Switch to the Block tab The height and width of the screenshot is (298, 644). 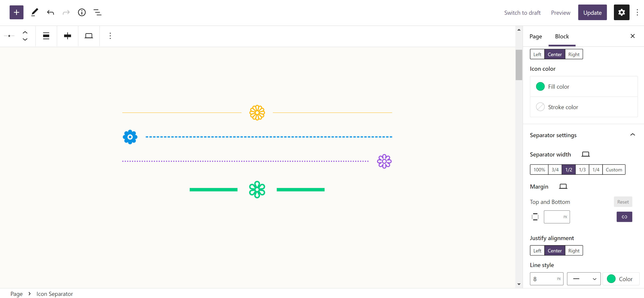pyautogui.click(x=562, y=36)
